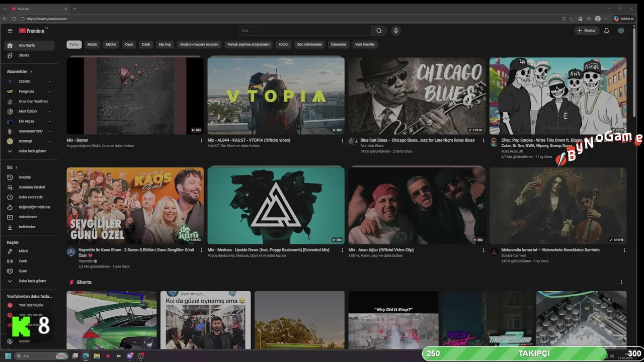
Task: Open Oyun under Keşfet
Action: click(29, 271)
